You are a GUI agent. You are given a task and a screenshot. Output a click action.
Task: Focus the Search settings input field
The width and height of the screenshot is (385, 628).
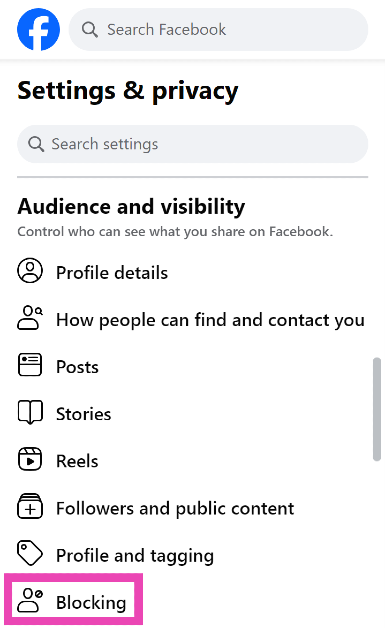pyautogui.click(x=192, y=144)
